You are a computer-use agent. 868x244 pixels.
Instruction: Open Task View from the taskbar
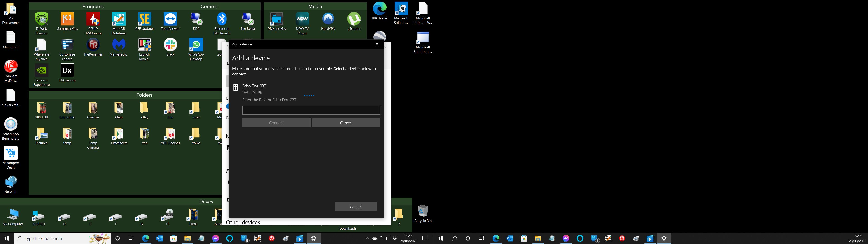coord(131,238)
